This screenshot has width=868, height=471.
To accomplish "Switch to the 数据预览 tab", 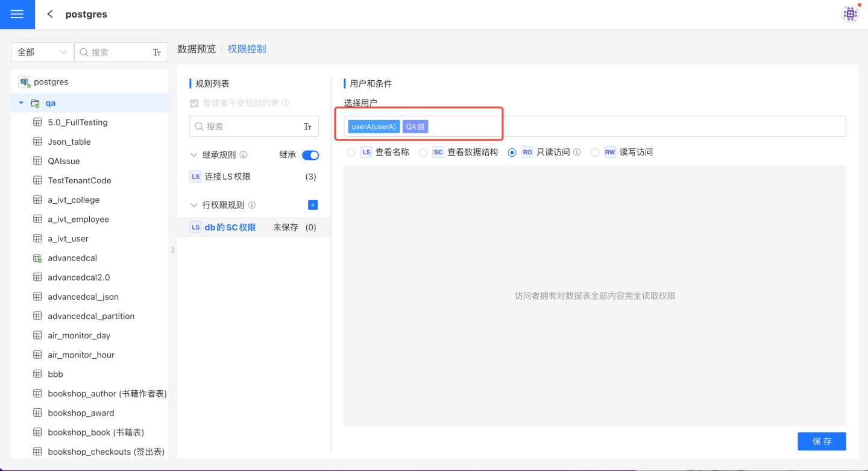I will tap(197, 49).
